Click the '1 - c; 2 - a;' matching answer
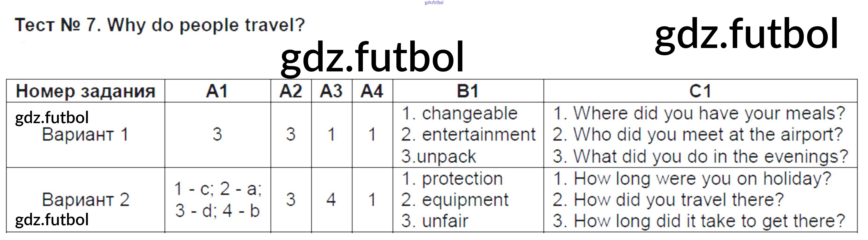The height and width of the screenshot is (240, 868). tap(218, 189)
